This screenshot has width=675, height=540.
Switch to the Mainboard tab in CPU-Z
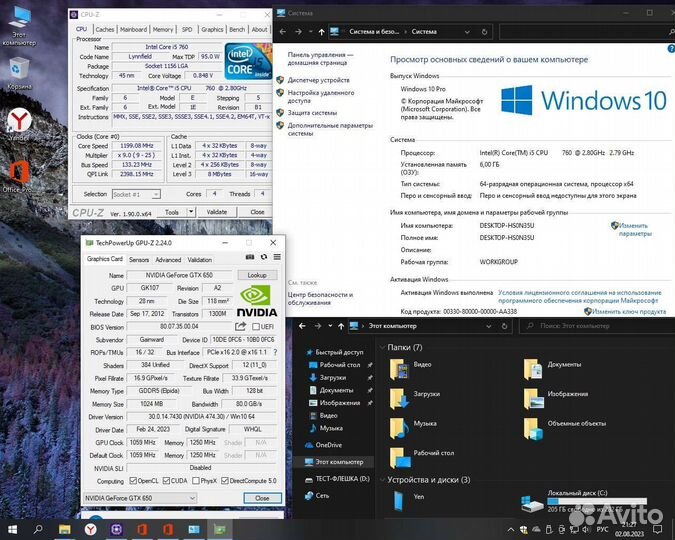[133, 29]
